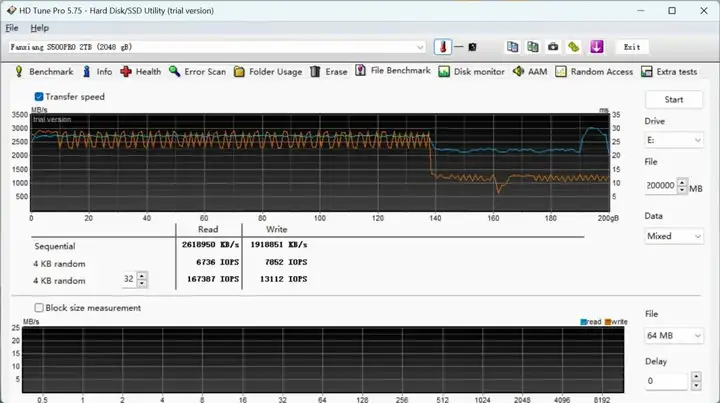Click the green options icon in toolbar
Image resolution: width=720 pixels, height=403 pixels.
pyautogui.click(x=574, y=47)
